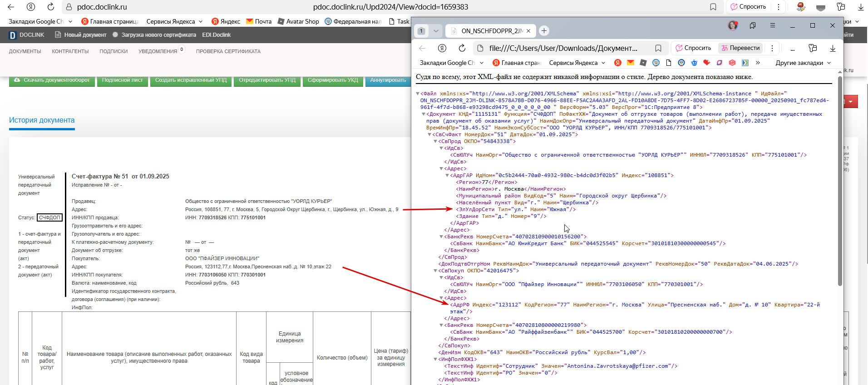
Task: Click the DOCLINK logo in back window
Action: (x=27, y=35)
